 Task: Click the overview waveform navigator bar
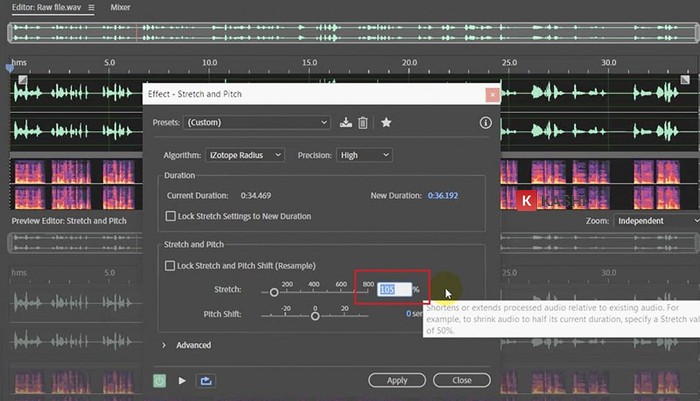(353, 33)
